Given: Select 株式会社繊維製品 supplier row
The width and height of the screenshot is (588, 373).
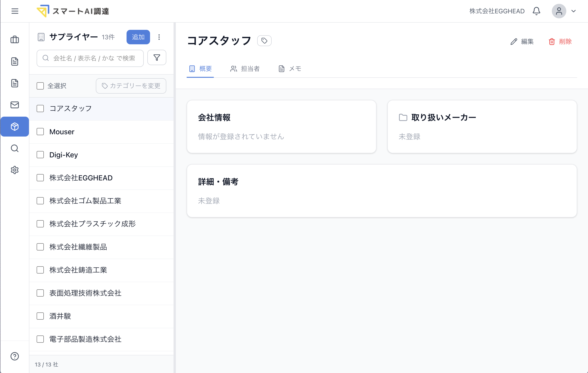Looking at the screenshot, I should tap(101, 247).
